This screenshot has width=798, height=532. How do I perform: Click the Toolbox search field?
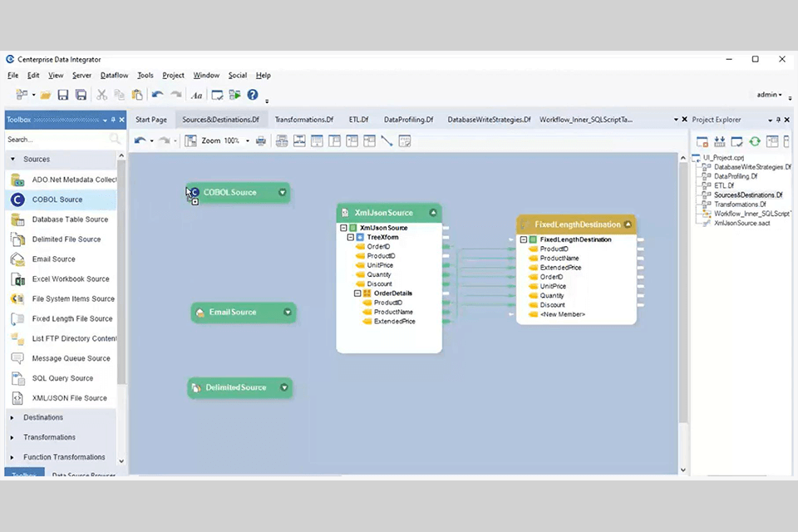pyautogui.click(x=57, y=140)
